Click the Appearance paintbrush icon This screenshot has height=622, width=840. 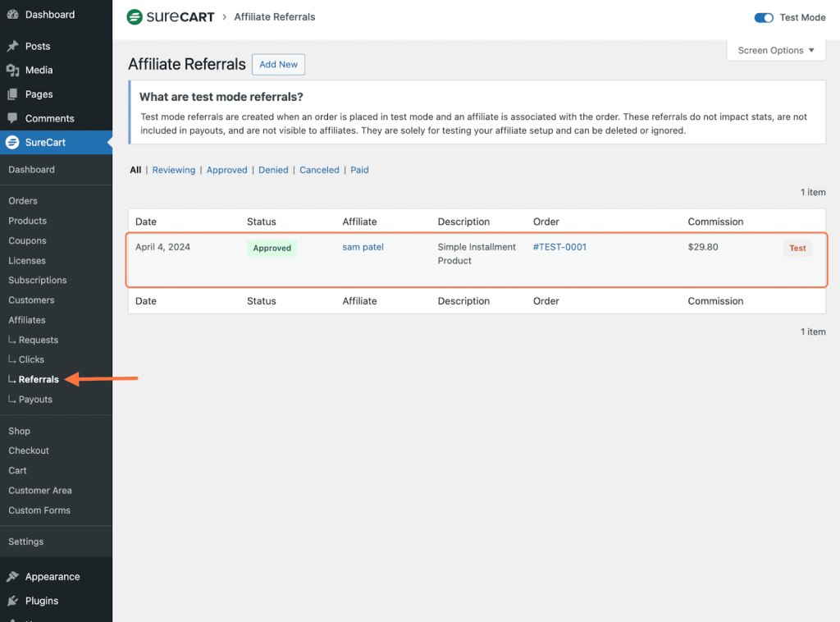coord(12,577)
